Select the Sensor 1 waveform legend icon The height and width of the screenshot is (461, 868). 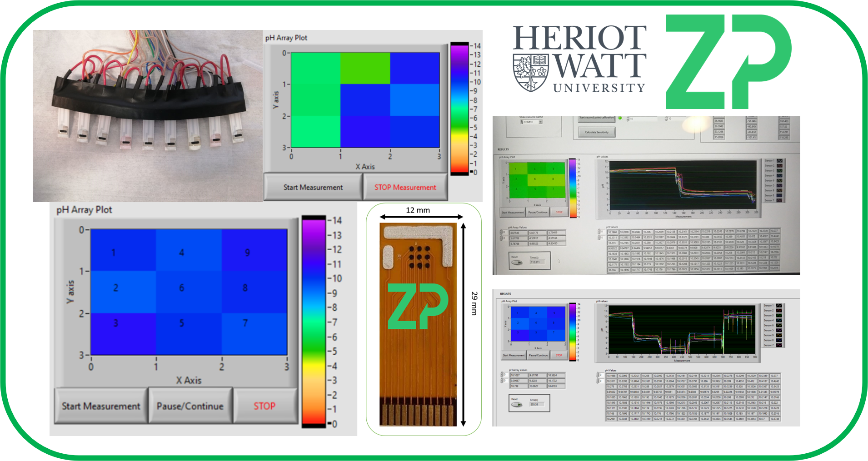point(779,160)
